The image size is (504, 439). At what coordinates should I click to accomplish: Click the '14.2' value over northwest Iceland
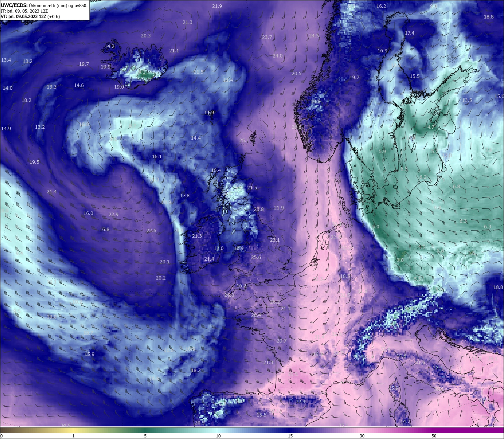click(109, 46)
